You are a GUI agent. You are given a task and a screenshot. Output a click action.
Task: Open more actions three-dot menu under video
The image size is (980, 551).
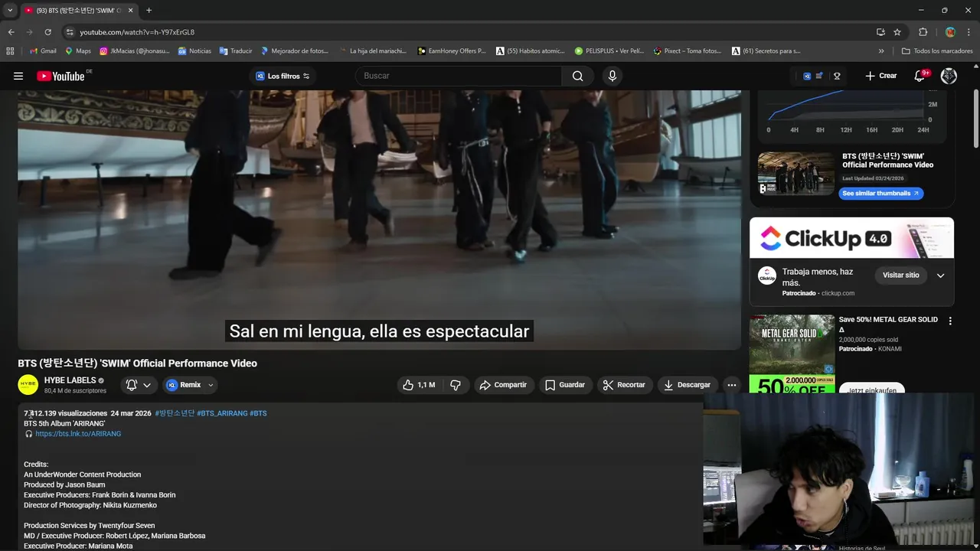click(x=732, y=385)
